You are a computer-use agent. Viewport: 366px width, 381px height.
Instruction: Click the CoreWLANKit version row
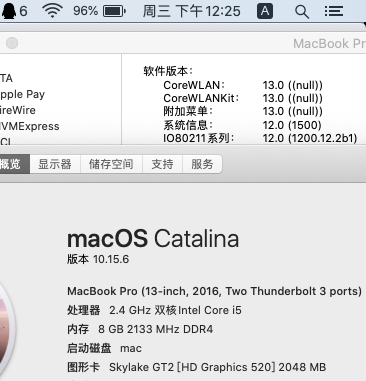[243, 98]
